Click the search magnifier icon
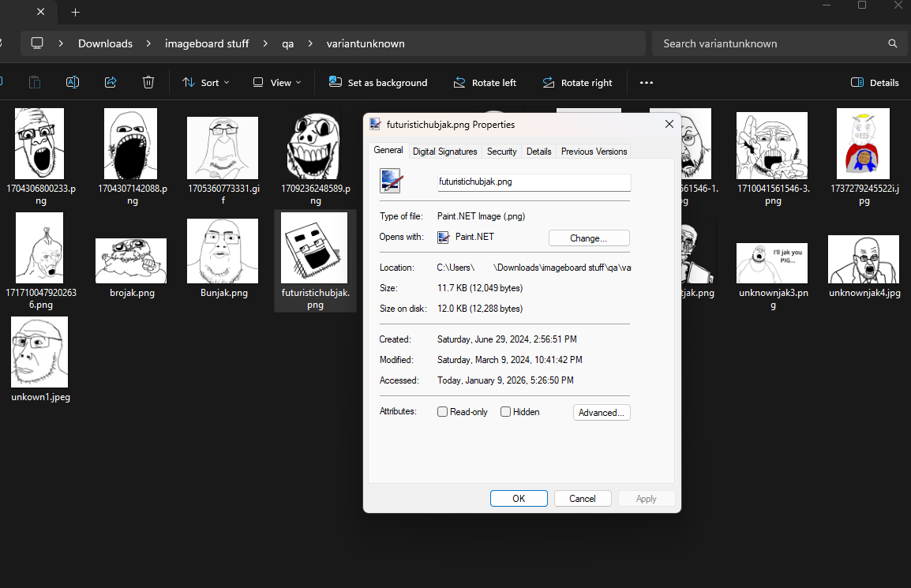Screen dimensions: 911x588 (x=893, y=43)
